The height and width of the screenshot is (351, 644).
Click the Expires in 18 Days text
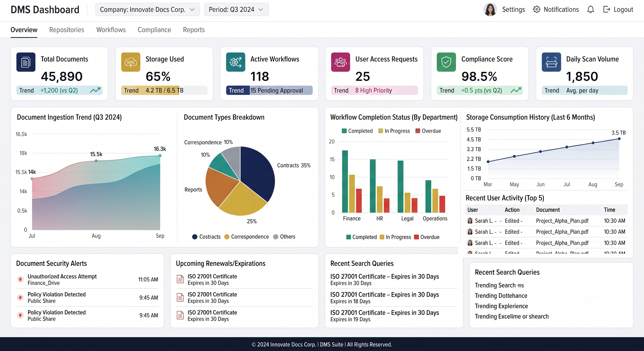350,301
